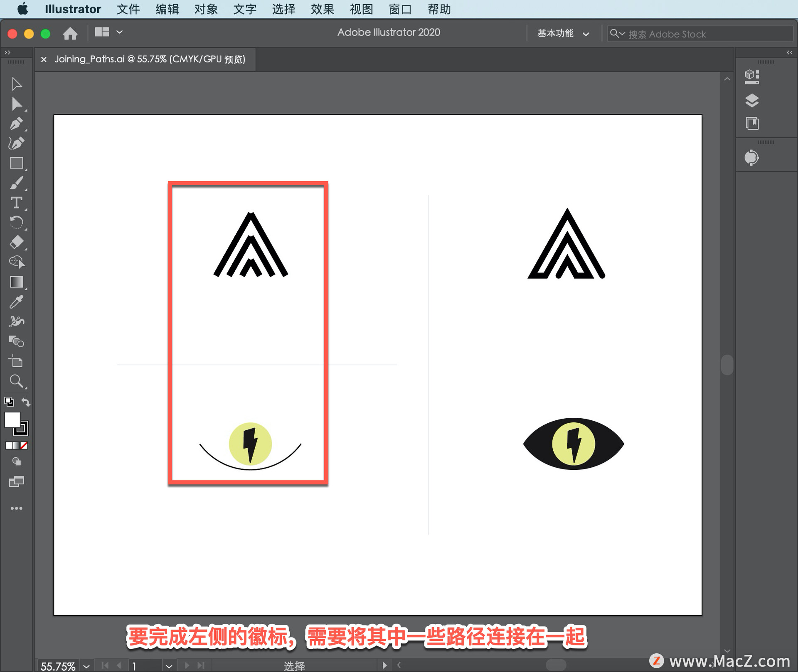Click the Home button

click(70, 33)
